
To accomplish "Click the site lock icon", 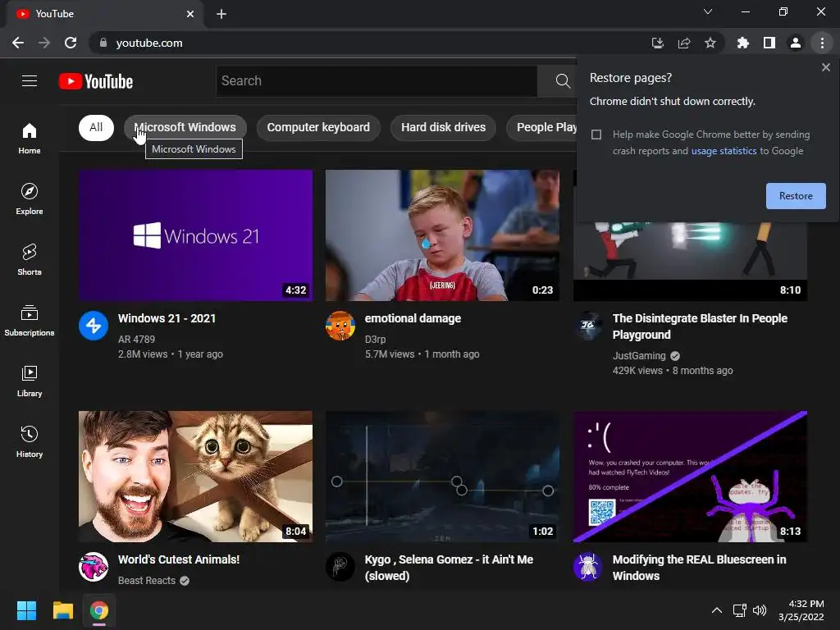I will (103, 43).
